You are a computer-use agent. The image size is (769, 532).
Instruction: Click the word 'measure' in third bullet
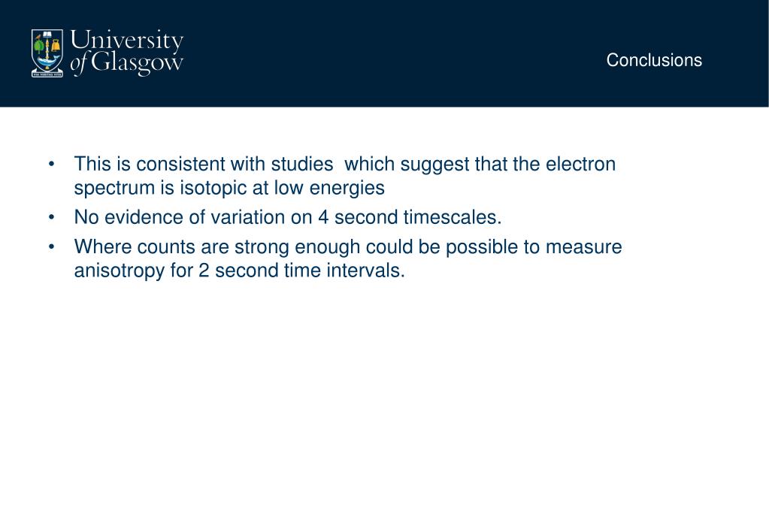coord(583,246)
